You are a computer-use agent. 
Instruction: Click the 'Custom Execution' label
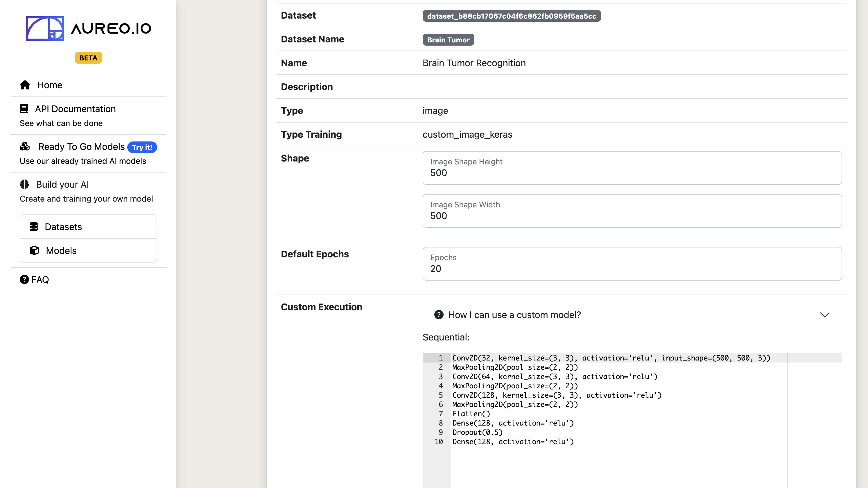pyautogui.click(x=322, y=307)
